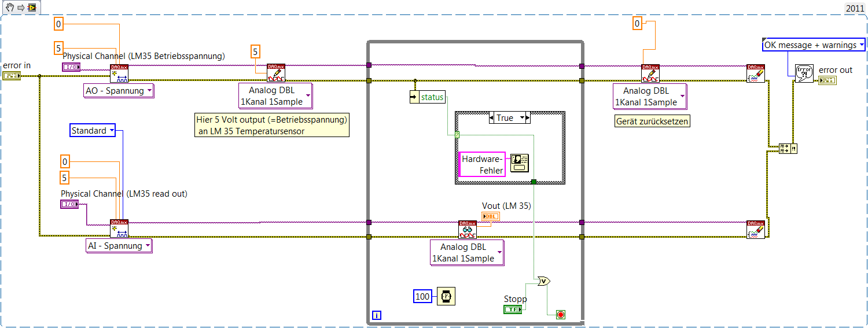Screen dimensions: 868x328
Task: Open Analog DBL selector under second DAQmx Write
Action: tap(650, 96)
